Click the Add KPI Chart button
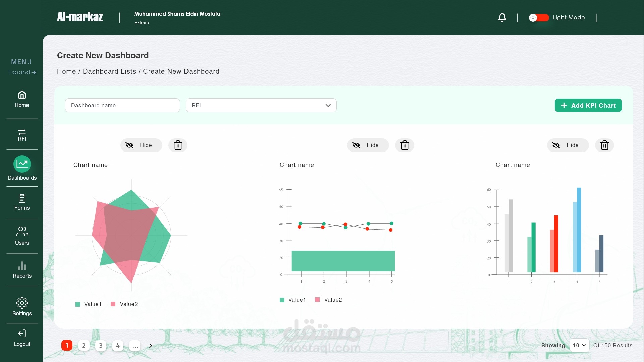Viewport: 644px width, 362px height. 588,105
